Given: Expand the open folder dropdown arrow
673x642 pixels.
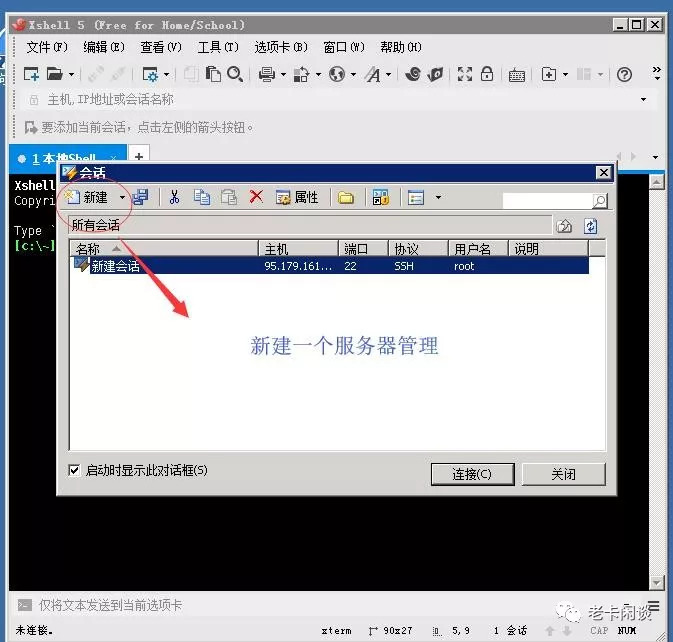Looking at the screenshot, I should tap(72, 75).
